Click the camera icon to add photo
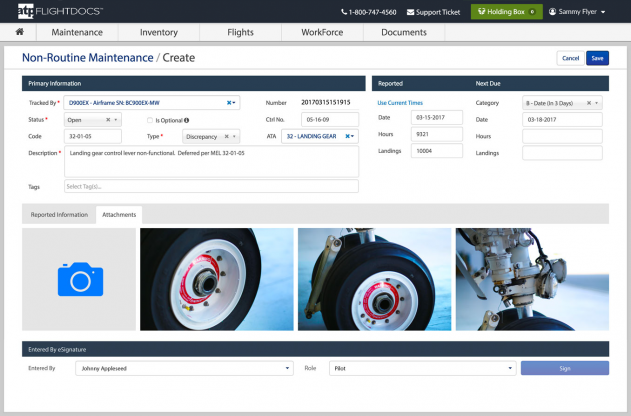The height and width of the screenshot is (416, 631). pyautogui.click(x=80, y=279)
